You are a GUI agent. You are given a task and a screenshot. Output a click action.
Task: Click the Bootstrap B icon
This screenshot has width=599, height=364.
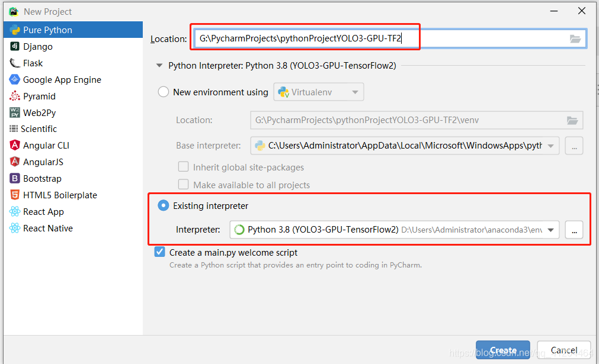[x=15, y=178]
